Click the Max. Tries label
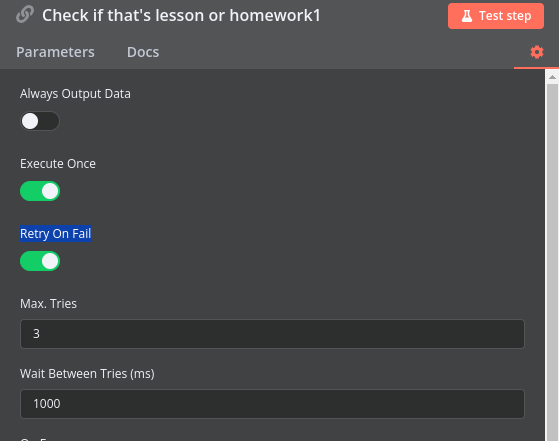 click(x=48, y=304)
